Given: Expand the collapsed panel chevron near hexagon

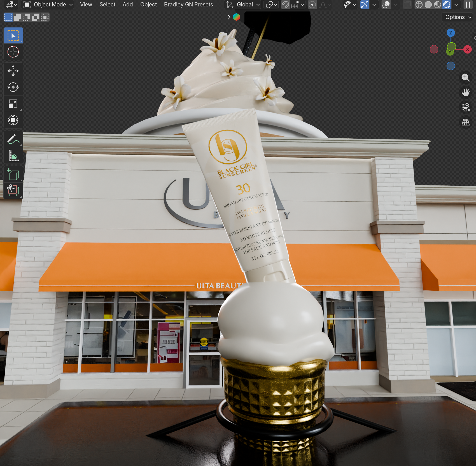Looking at the screenshot, I should click(x=229, y=17).
